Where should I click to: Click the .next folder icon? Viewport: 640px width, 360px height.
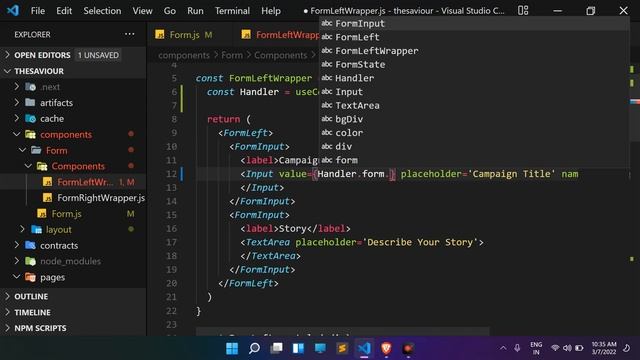30,87
